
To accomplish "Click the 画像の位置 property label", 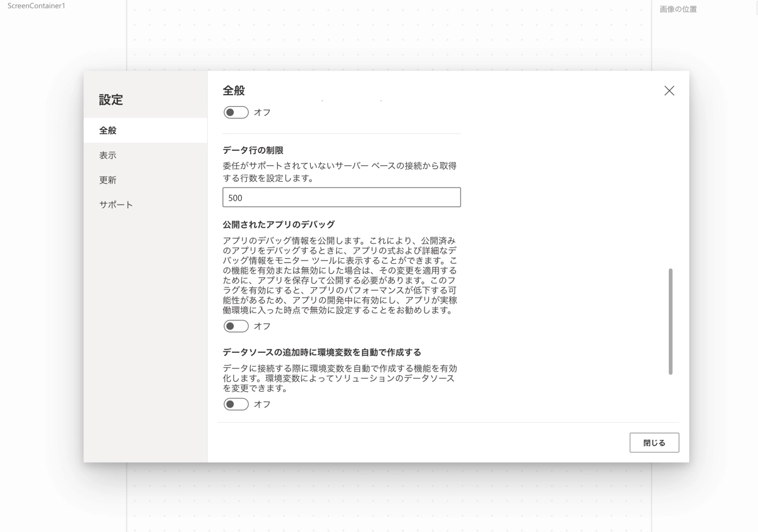I will click(x=678, y=9).
